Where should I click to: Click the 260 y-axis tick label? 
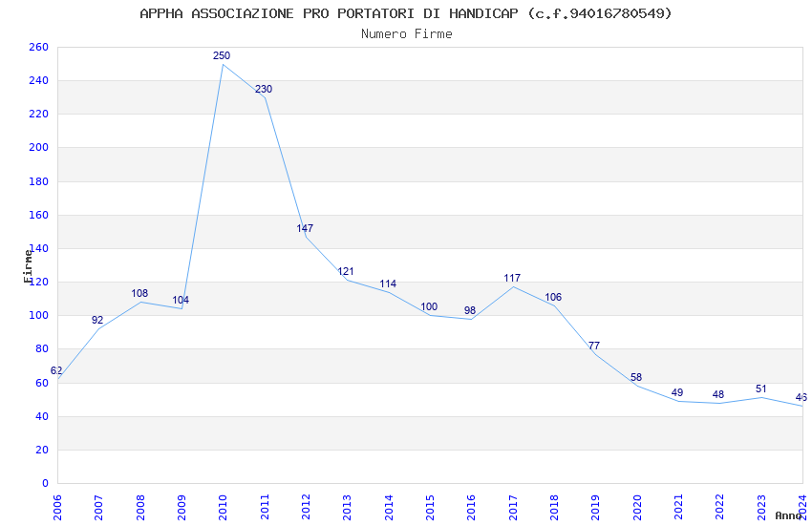(39, 47)
